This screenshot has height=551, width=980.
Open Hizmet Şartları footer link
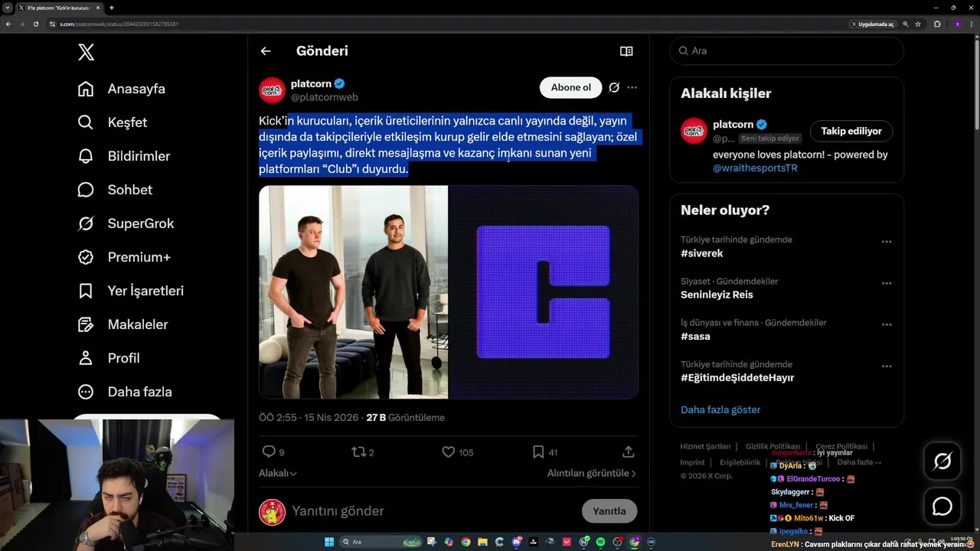(x=705, y=446)
